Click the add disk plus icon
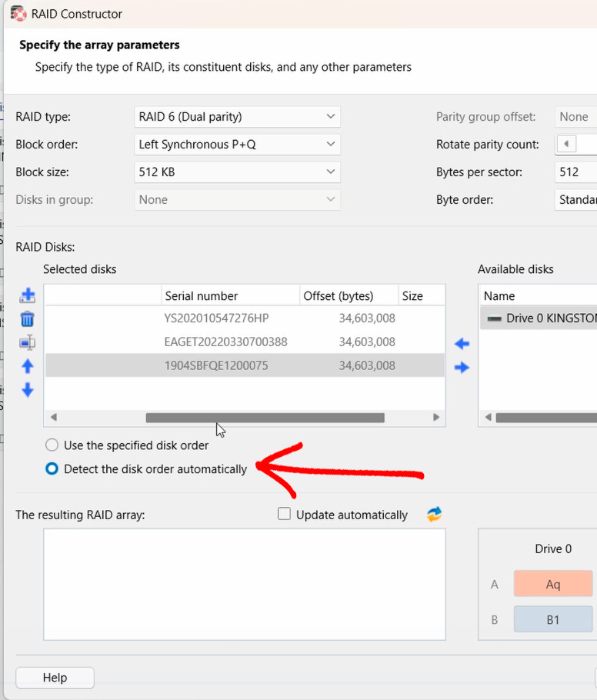This screenshot has height=700, width=597. click(x=27, y=295)
